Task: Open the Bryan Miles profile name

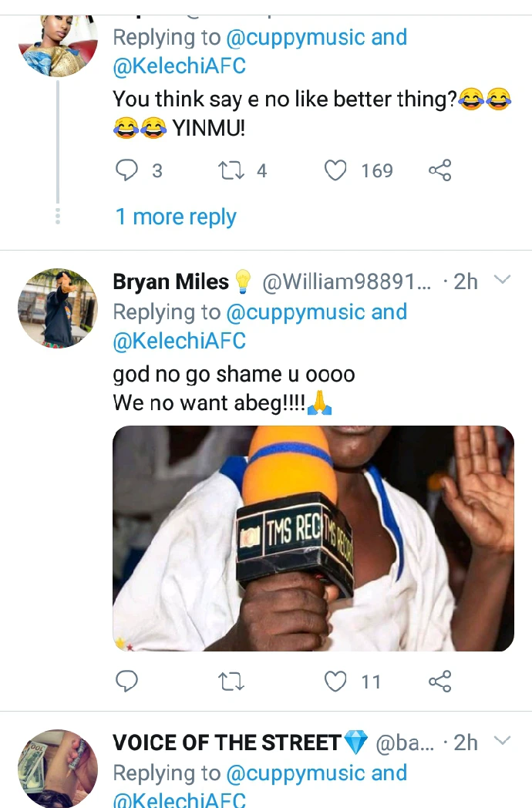Action: (171, 282)
